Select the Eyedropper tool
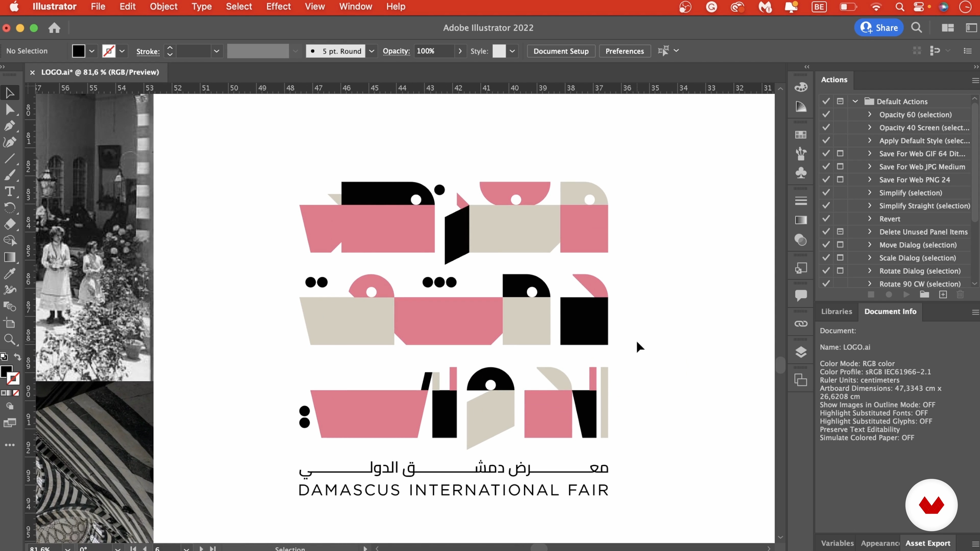The image size is (980, 551). [10, 274]
